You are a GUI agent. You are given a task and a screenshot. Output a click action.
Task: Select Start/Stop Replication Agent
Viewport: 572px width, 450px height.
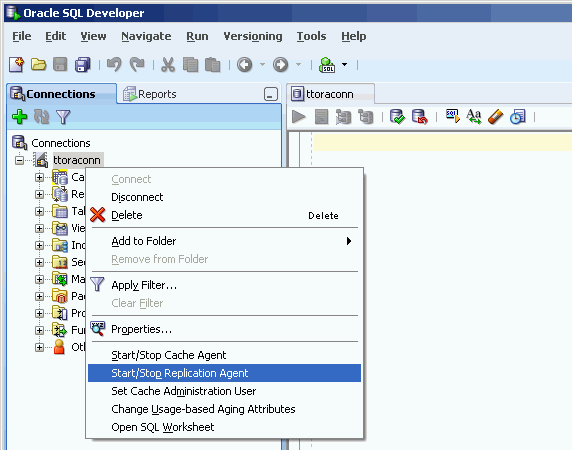tap(224, 373)
